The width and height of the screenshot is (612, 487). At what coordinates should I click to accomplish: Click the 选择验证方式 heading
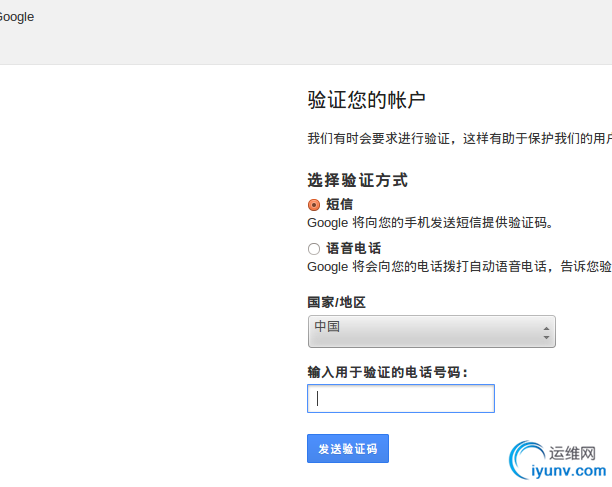click(358, 180)
